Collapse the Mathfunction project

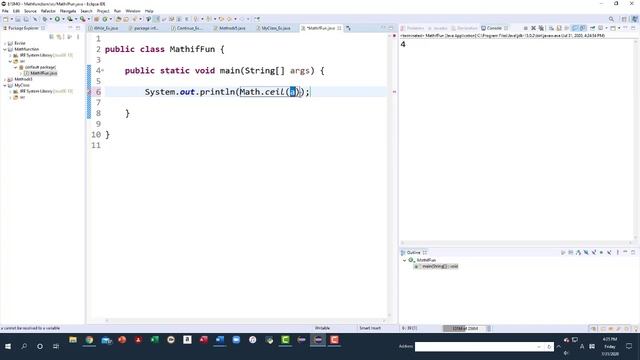click(5, 49)
